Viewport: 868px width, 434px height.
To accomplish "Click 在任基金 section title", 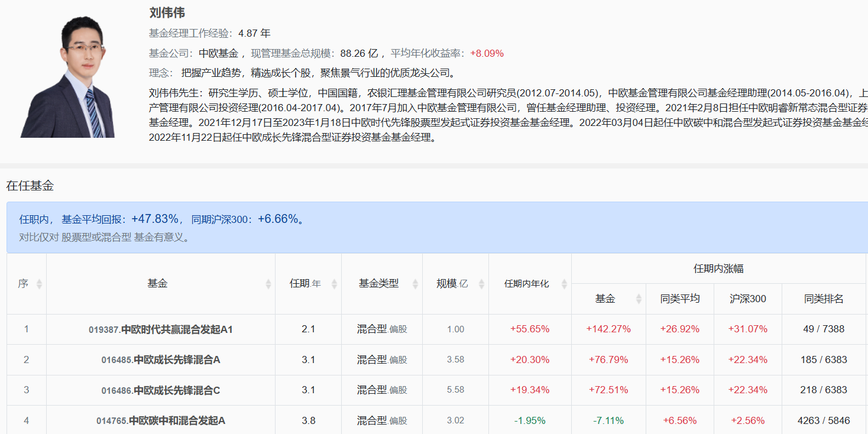I will (x=30, y=186).
